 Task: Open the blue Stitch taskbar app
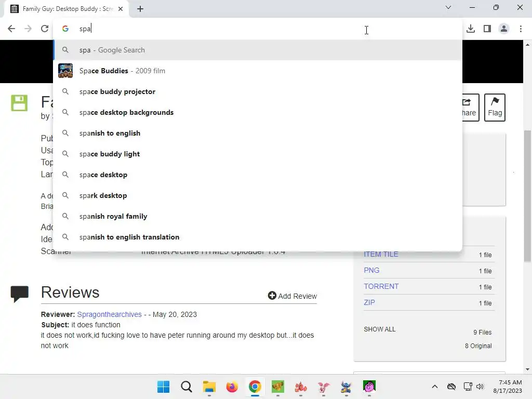click(346, 387)
